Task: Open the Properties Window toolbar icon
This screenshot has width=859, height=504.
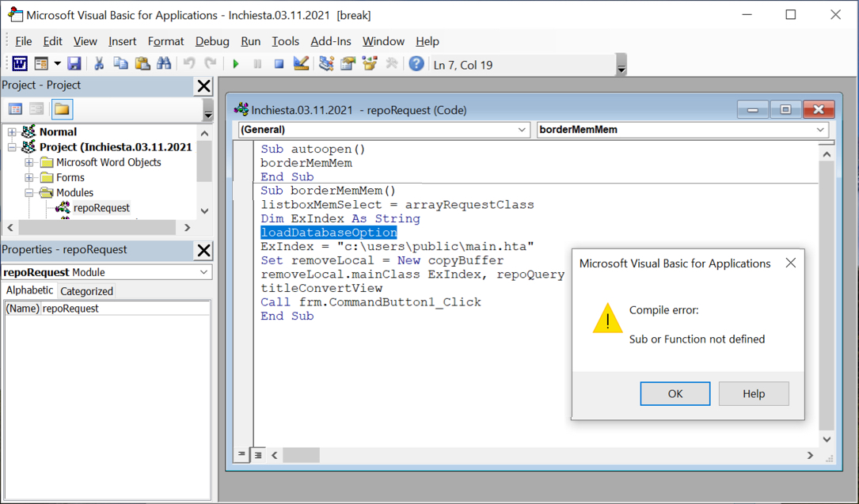Action: click(348, 64)
